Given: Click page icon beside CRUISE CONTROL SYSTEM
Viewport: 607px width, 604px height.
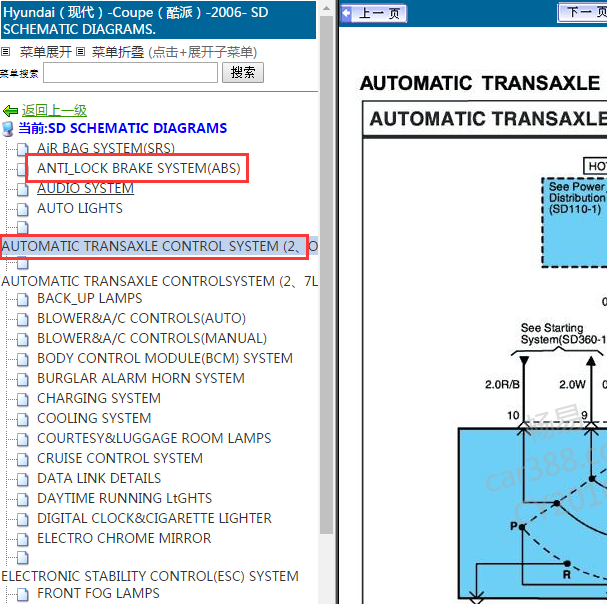Looking at the screenshot, I should (x=22, y=459).
